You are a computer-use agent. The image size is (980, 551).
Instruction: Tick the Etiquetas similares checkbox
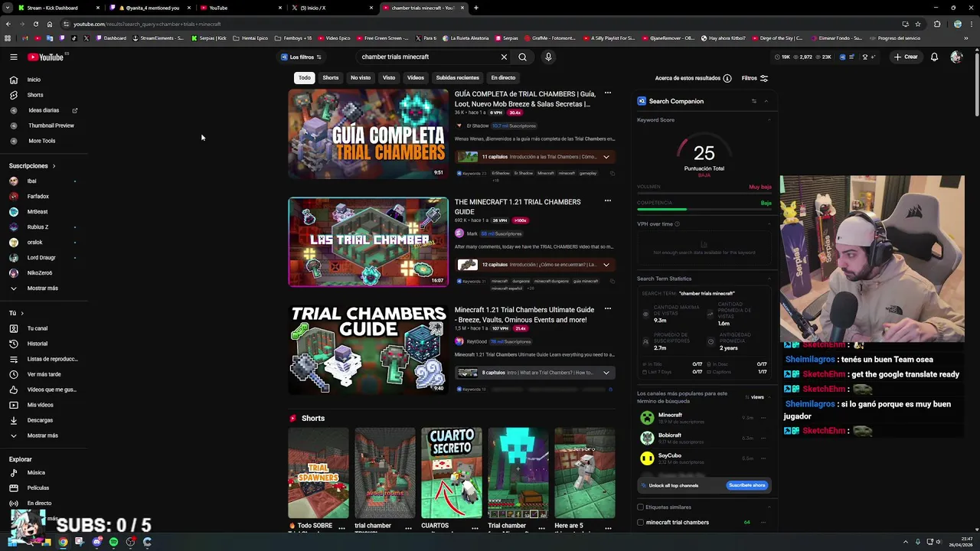pyautogui.click(x=640, y=507)
